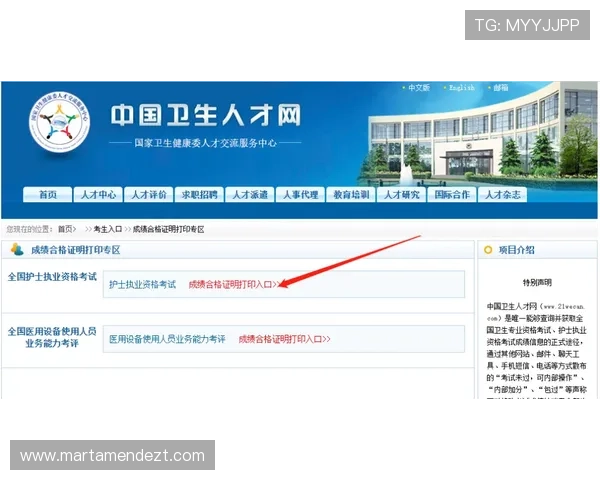Click the building photo in banner

click(x=478, y=134)
